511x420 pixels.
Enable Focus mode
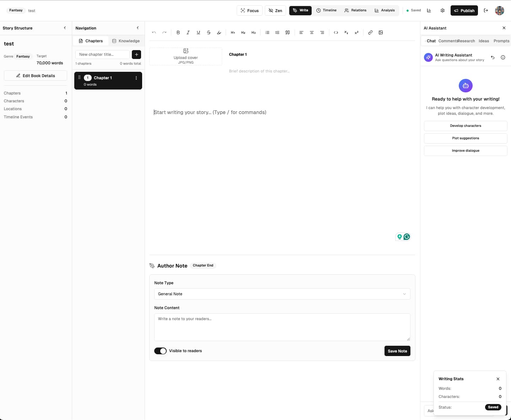click(x=249, y=11)
